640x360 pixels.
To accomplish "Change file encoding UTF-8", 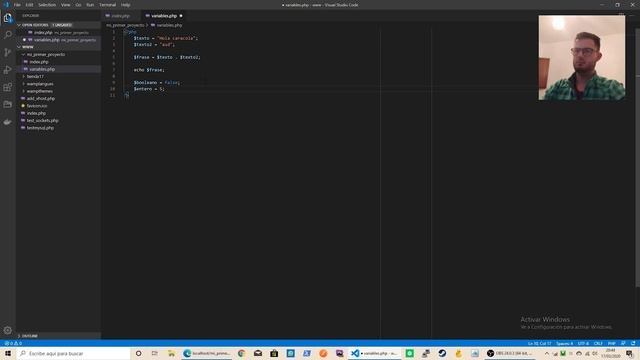I will [583, 343].
